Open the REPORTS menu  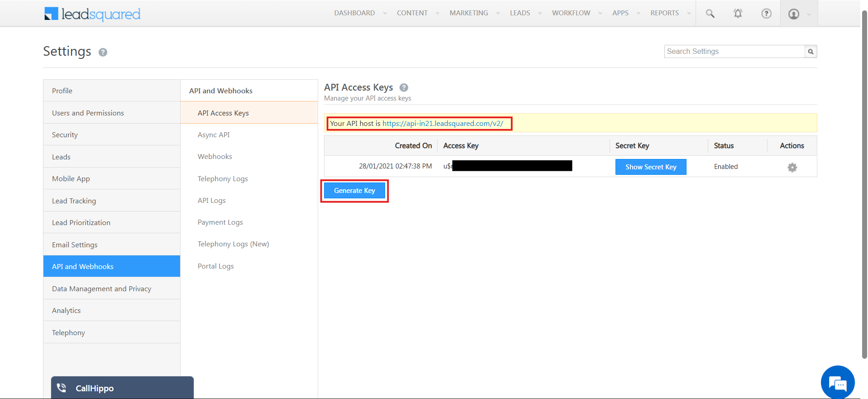665,13
